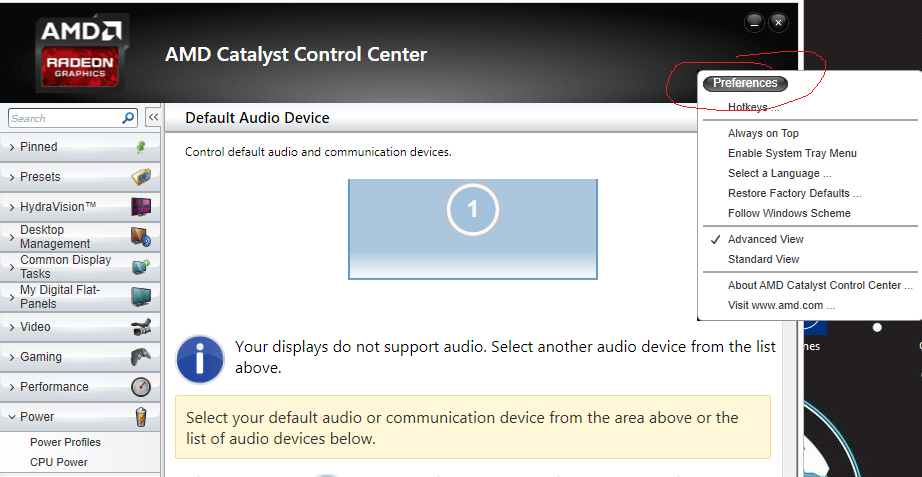Click the Desktop Management gear icon
The image size is (922, 477).
[x=141, y=237]
